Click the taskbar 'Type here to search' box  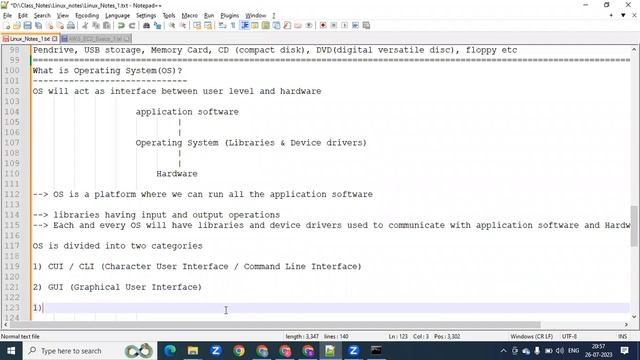pos(90,351)
